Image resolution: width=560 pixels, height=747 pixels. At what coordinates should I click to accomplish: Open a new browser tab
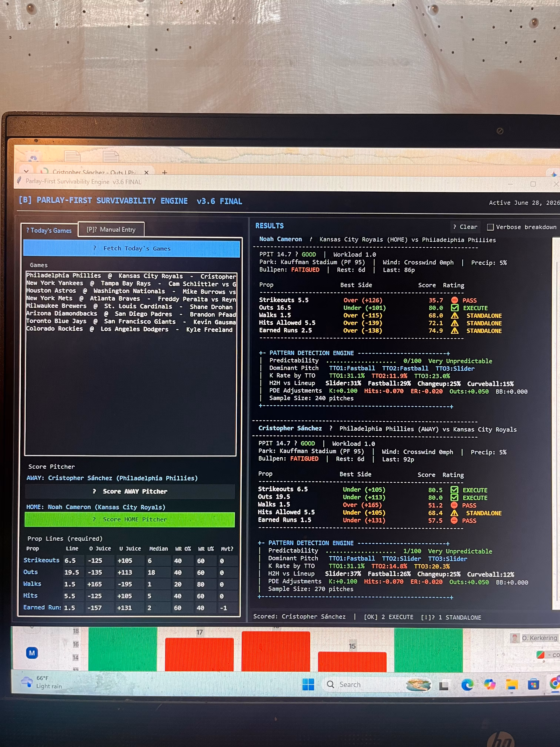pos(165,172)
